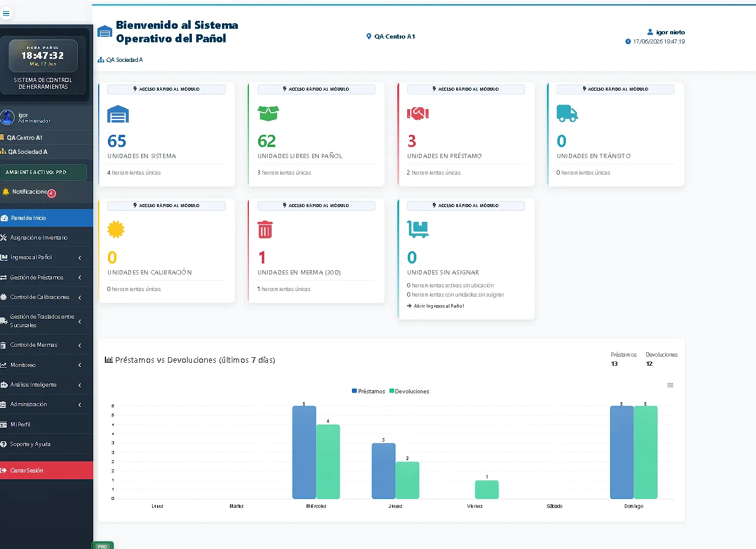The height and width of the screenshot is (549, 756).
Task: Follow the Abrir Ingresos al Pañol link
Action: [x=435, y=306]
